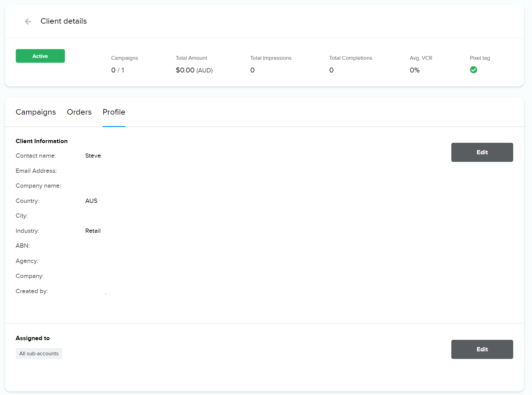Click the Avg. VCR value 0%
The image size is (532, 395).
415,70
